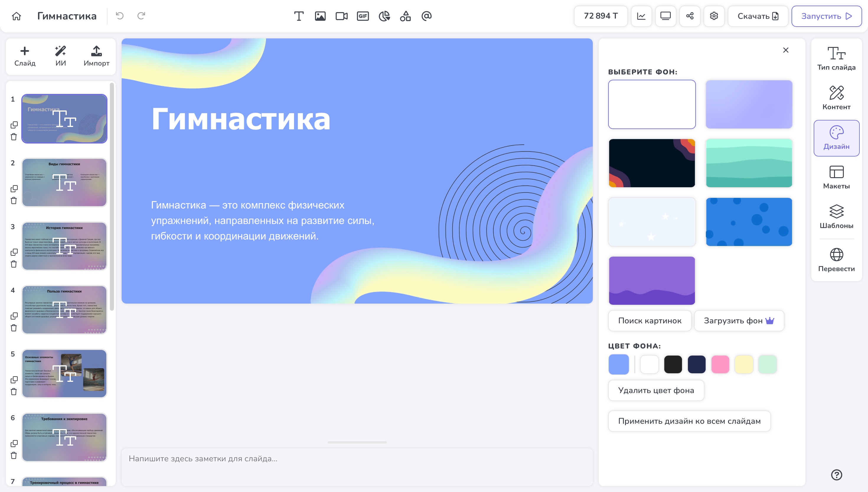Viewport: 868px width, 492px height.
Task: Delete slide 2
Action: click(14, 201)
